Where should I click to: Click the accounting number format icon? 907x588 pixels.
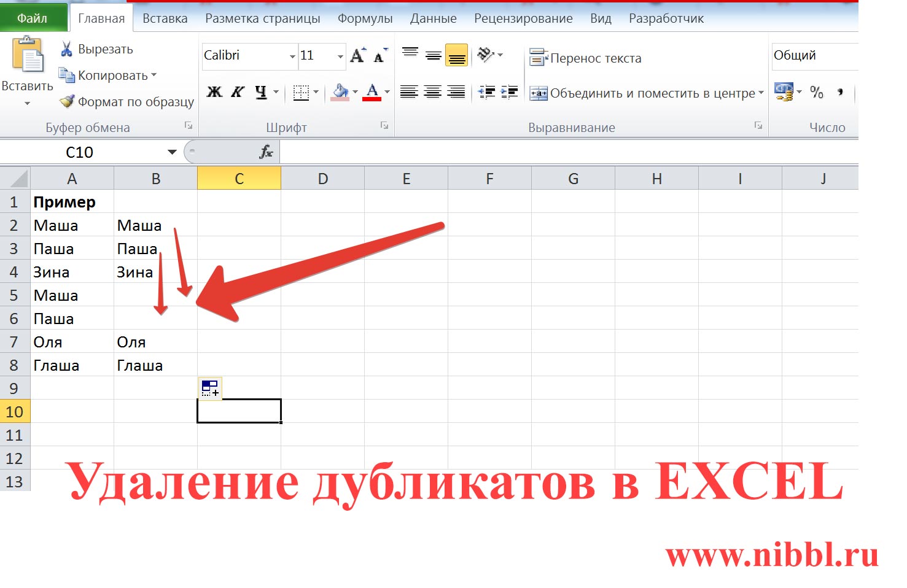click(784, 92)
